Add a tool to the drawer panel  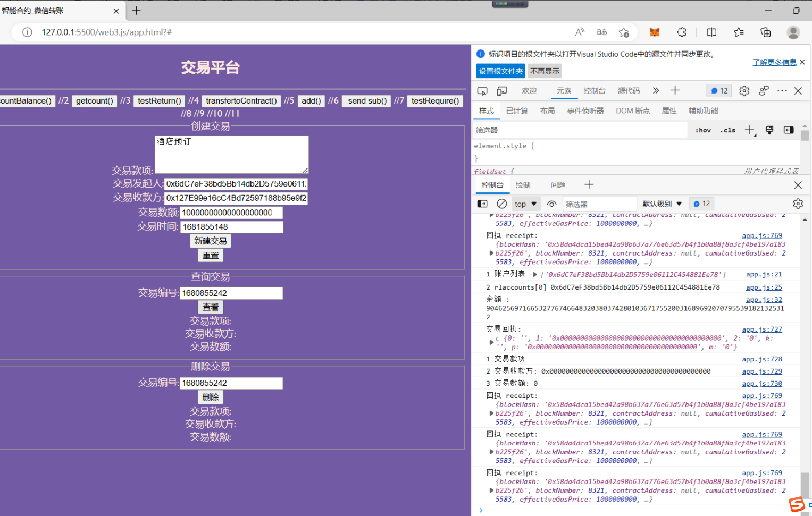589,184
